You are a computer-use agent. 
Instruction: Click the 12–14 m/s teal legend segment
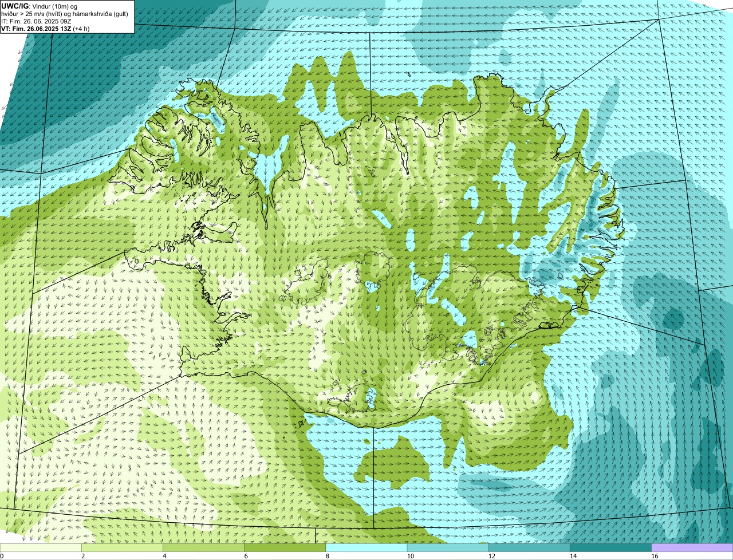click(x=529, y=548)
